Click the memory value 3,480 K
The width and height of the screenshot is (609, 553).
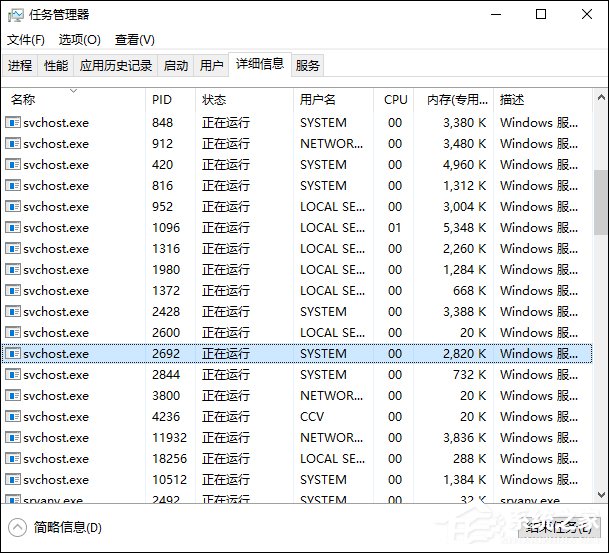[x=464, y=144]
